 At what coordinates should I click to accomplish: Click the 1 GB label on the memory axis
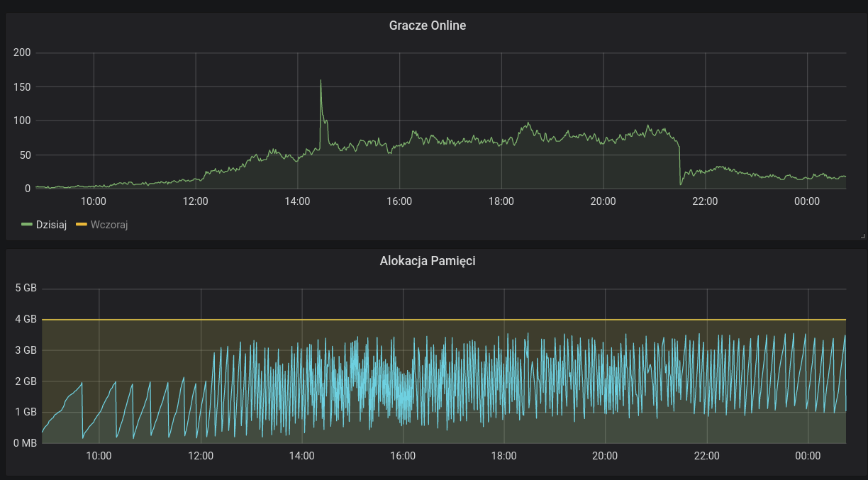26,412
